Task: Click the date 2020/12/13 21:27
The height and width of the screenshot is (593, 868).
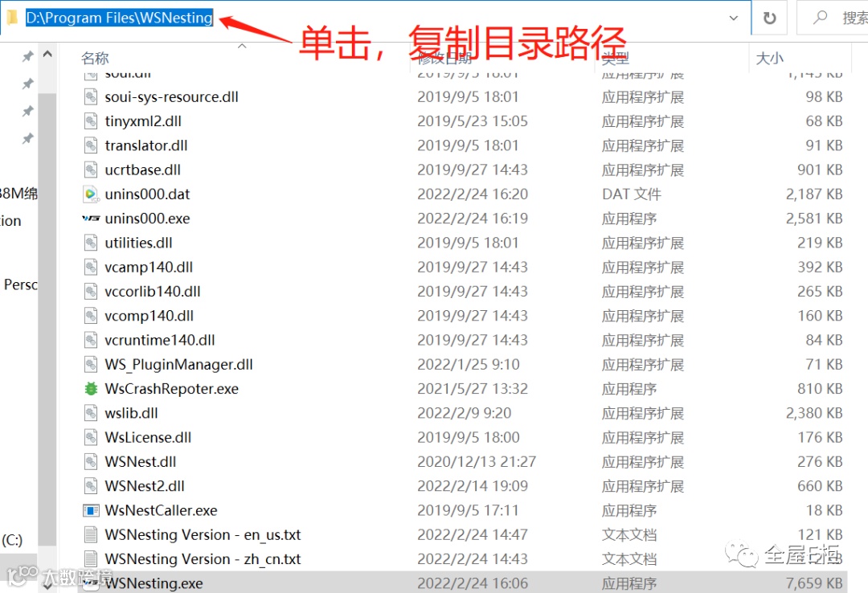Action: (477, 462)
